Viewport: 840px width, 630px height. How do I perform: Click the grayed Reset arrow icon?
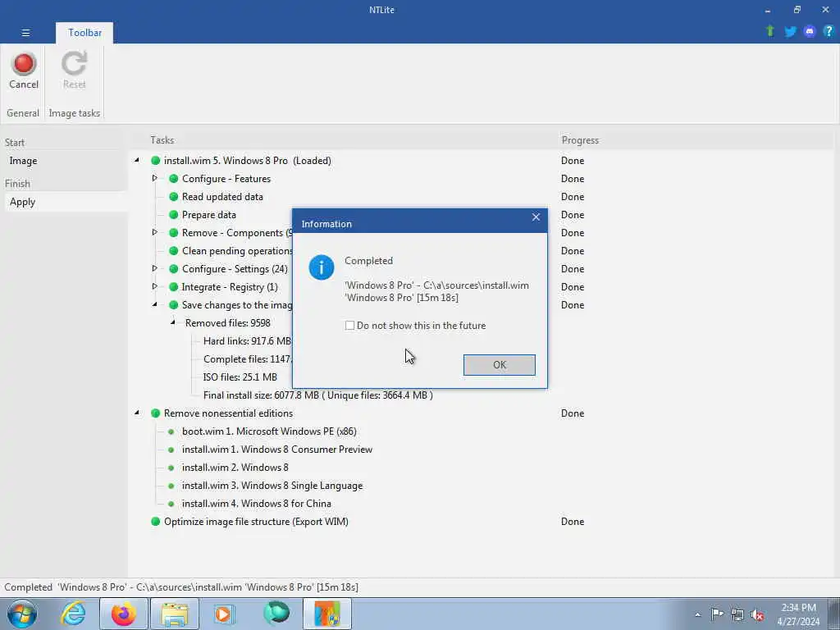74,64
